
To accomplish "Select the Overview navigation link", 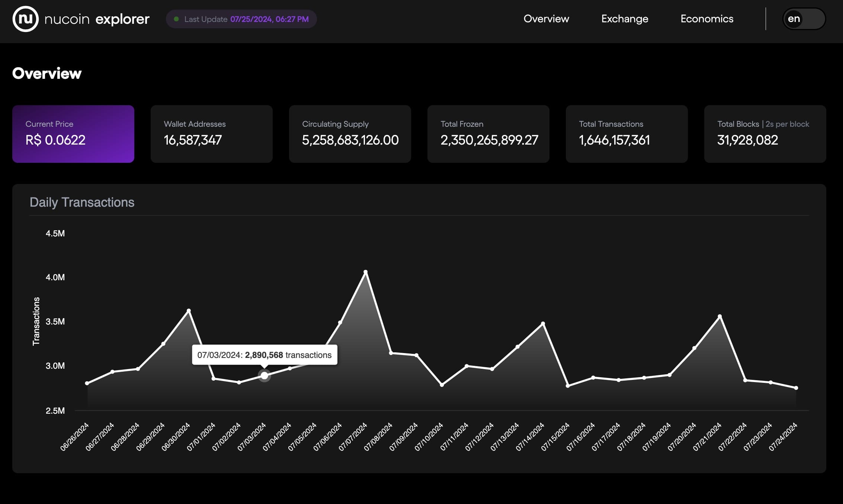I will 546,19.
